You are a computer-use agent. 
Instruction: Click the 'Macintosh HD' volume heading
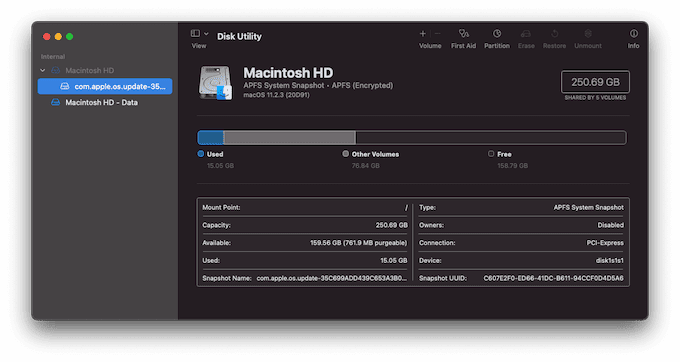(x=288, y=73)
